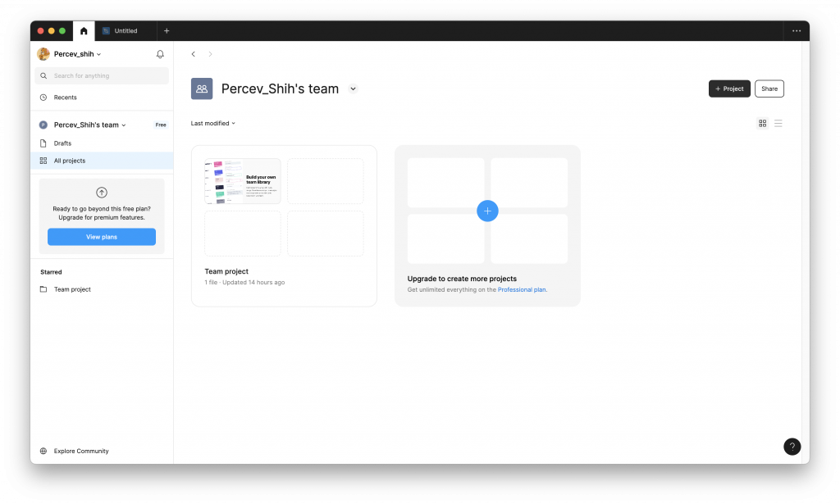The width and height of the screenshot is (840, 504).
Task: Click the upgrade arrow circle icon
Action: [102, 193]
